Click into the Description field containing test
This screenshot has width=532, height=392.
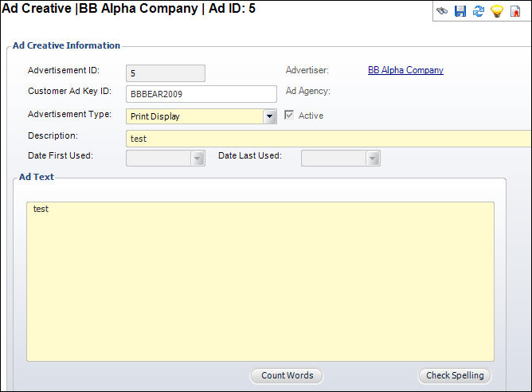tap(328, 139)
